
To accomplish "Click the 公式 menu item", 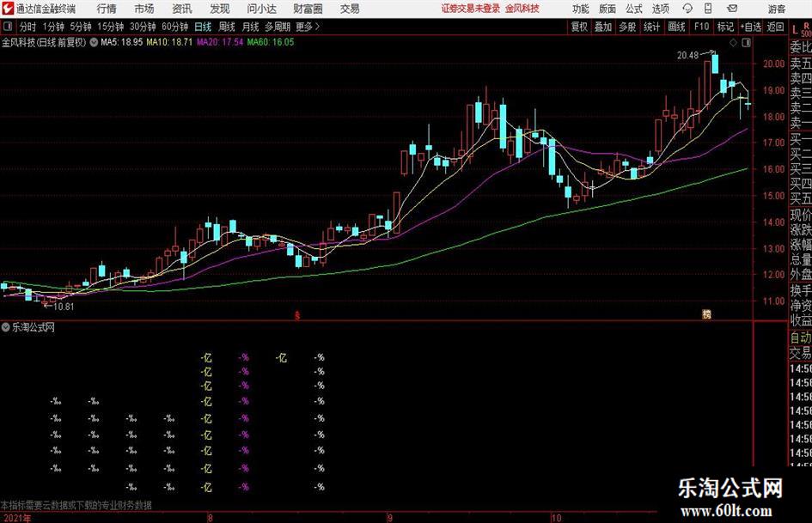I will tap(634, 9).
